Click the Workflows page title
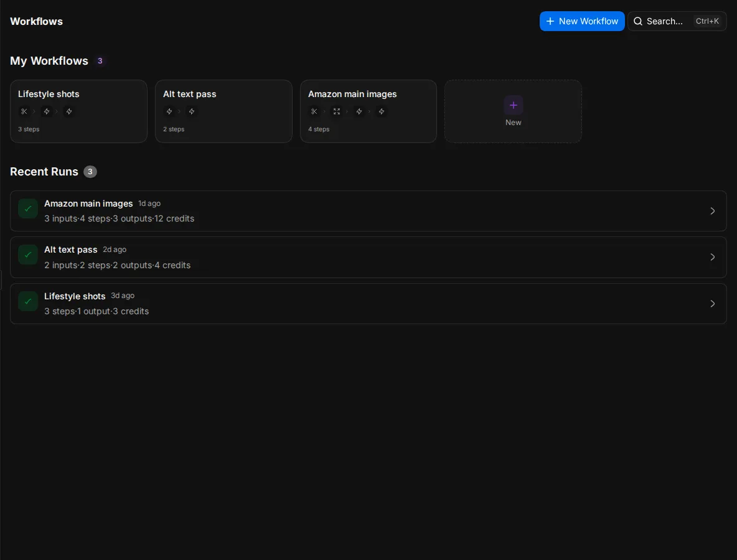 [36, 21]
